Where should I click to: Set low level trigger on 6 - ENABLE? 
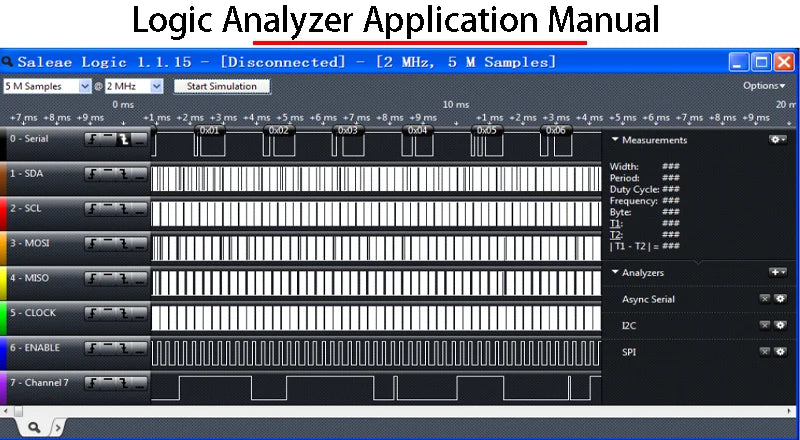tap(140, 348)
